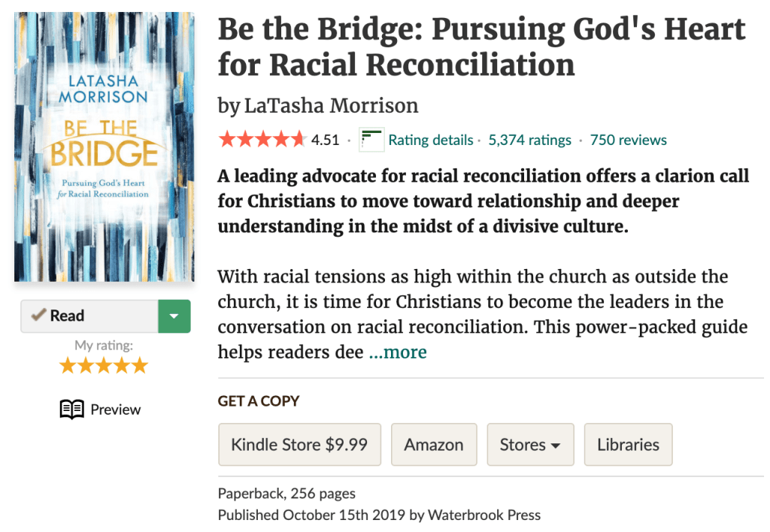Click the rating details histogram icon
Viewport: 770px width, 532px height.
[x=371, y=140]
